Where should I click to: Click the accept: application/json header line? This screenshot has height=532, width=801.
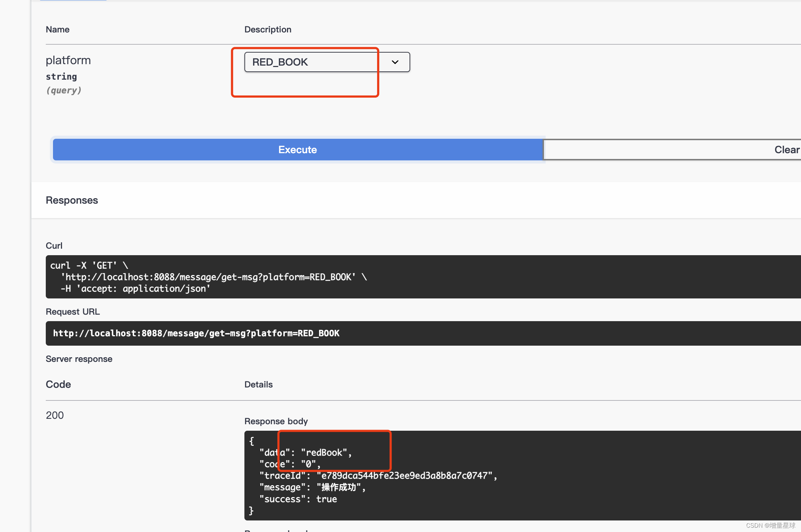(135, 289)
